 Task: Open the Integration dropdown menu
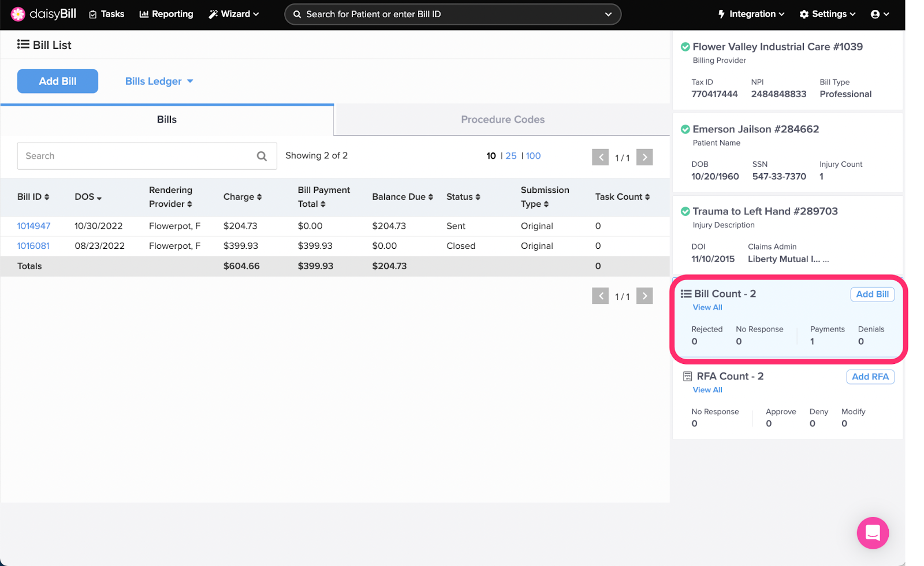click(751, 14)
